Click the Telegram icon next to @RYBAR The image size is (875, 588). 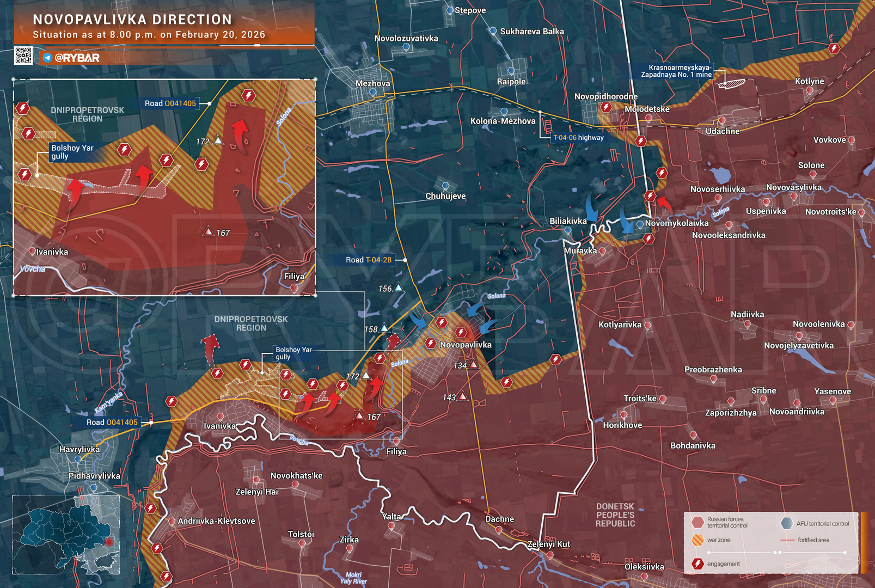(47, 58)
